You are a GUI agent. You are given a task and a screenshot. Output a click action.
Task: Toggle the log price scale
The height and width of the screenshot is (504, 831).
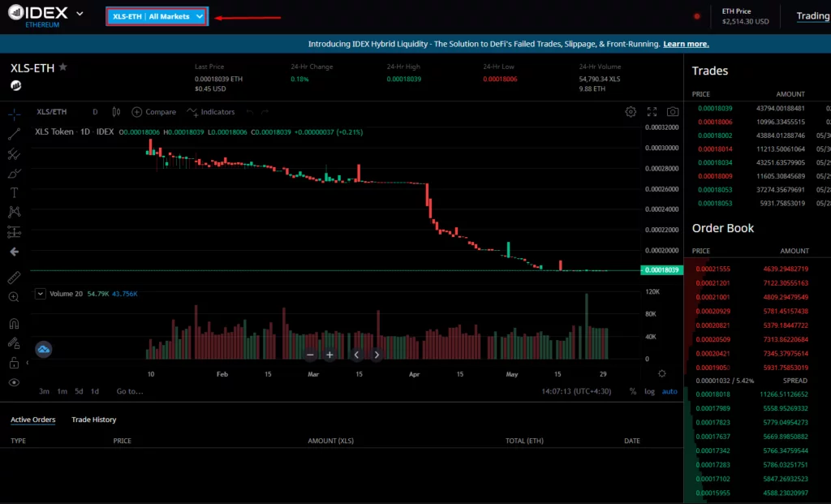pos(649,391)
